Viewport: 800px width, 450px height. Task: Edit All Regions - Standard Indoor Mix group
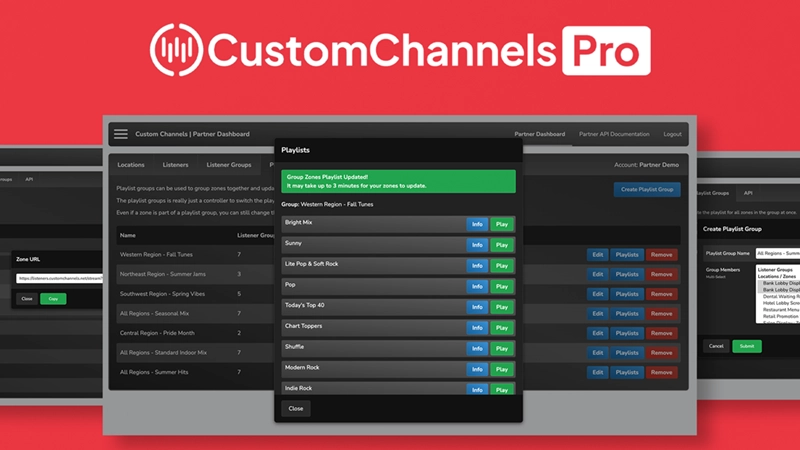tap(597, 353)
